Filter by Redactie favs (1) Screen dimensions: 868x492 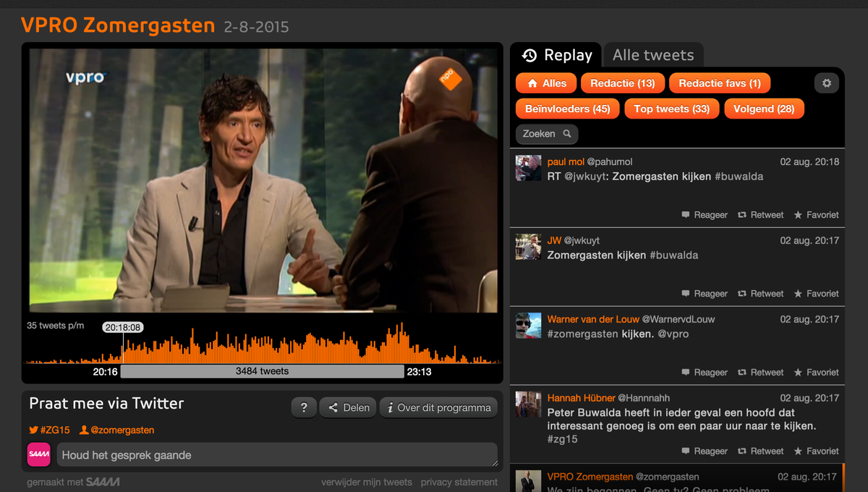click(720, 83)
